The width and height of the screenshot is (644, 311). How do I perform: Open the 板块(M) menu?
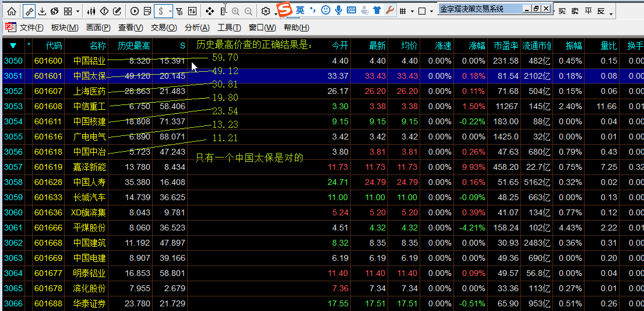(65, 27)
